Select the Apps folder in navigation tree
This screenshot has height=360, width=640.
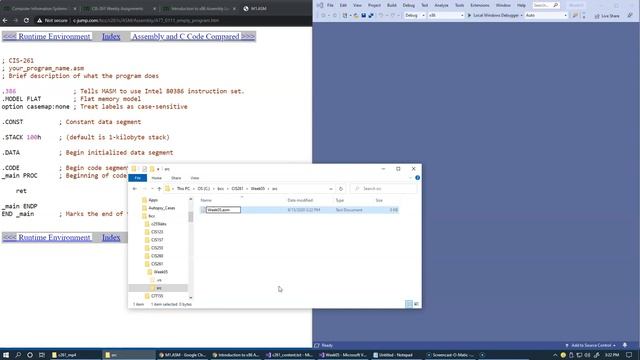pyautogui.click(x=153, y=200)
